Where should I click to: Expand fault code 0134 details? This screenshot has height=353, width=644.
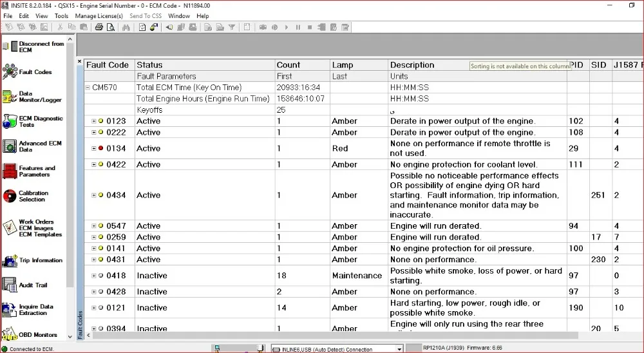[x=94, y=148]
